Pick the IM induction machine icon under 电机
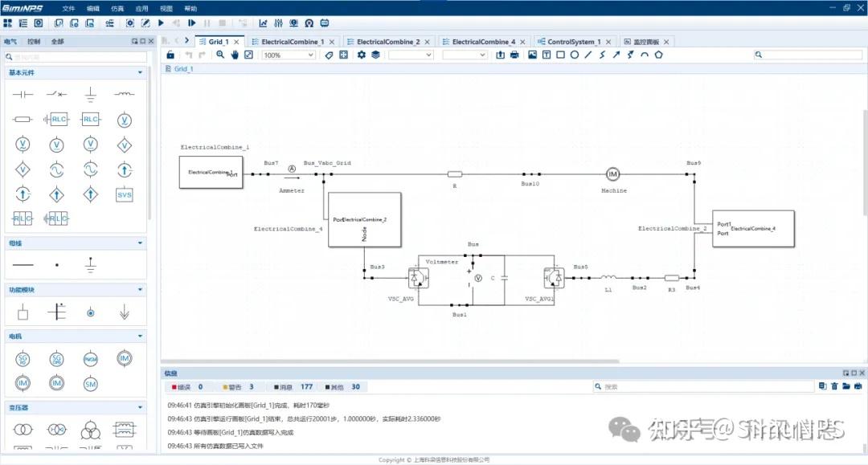The width and height of the screenshot is (868, 465). click(x=125, y=359)
